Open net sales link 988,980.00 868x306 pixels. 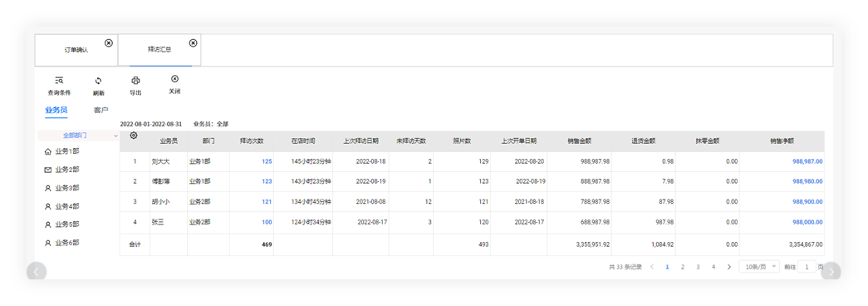pyautogui.click(x=807, y=181)
